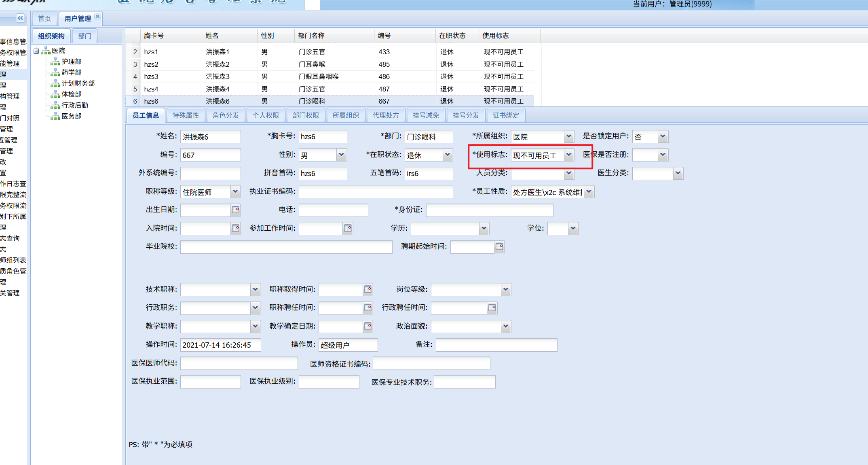Screen dimensions: 868x465
Task: Collapse the left sidebar with double-arrow icon
Action: tap(20, 18)
